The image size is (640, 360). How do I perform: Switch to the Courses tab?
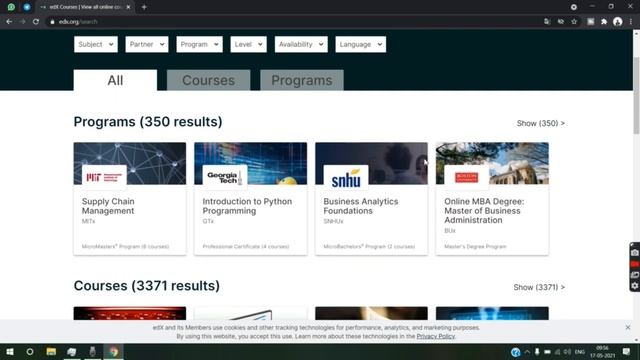[x=209, y=80]
